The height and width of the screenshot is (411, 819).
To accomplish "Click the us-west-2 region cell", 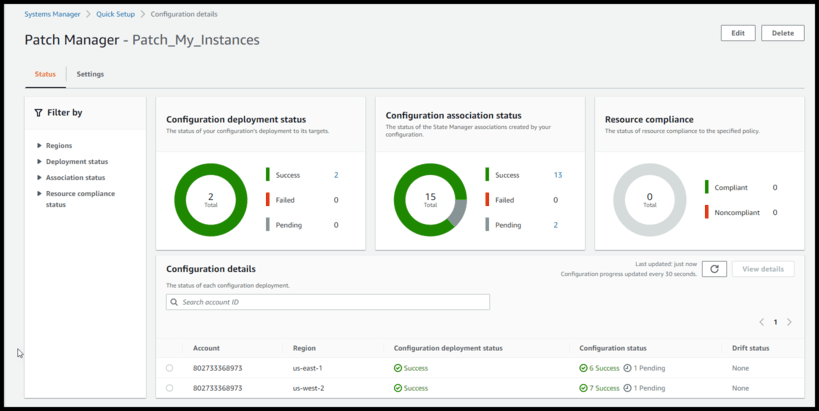I will tap(308, 388).
